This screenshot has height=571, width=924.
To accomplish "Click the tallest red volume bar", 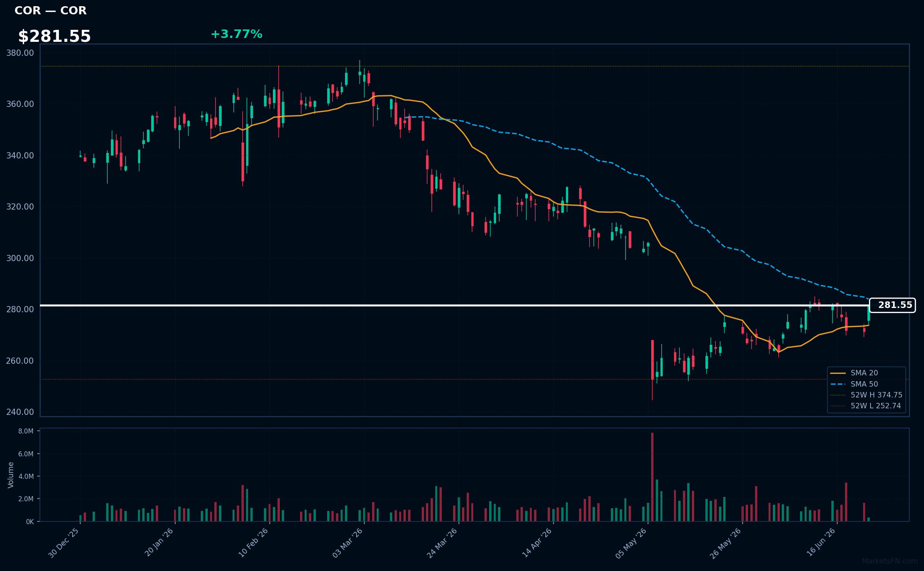I will click(x=652, y=477).
